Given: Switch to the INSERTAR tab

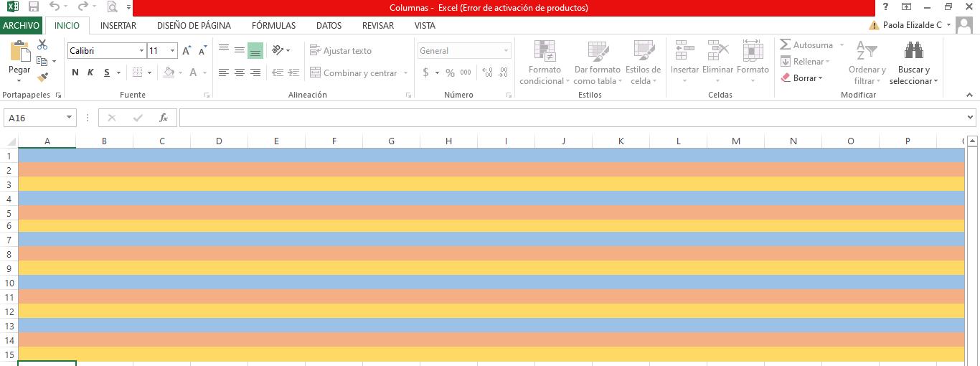Looking at the screenshot, I should tap(118, 25).
